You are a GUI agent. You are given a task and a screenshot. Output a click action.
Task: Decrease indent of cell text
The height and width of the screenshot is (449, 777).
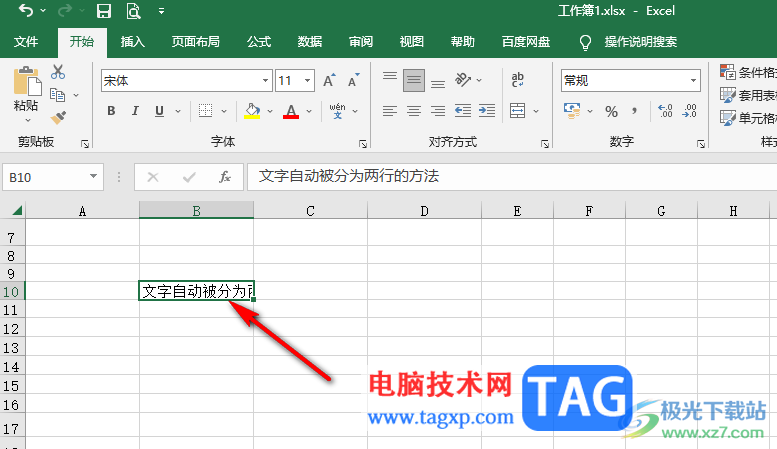coord(463,111)
